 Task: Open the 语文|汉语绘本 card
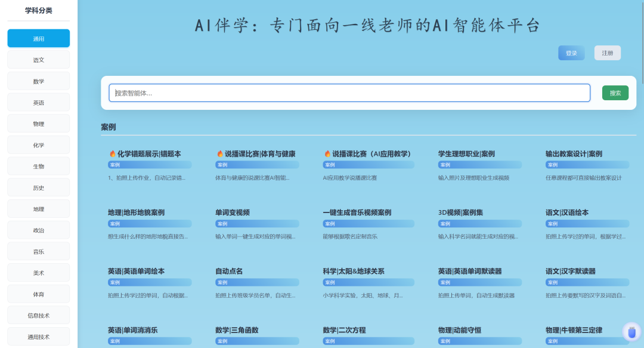click(567, 213)
